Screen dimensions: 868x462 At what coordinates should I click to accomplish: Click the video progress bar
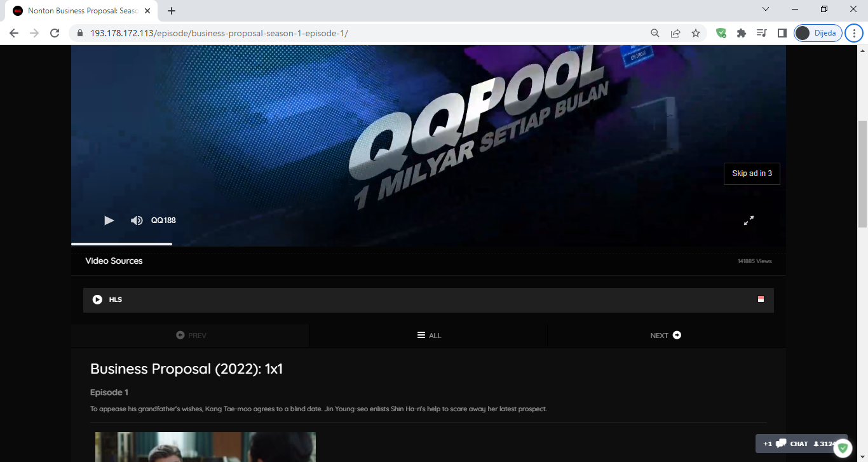[428, 243]
